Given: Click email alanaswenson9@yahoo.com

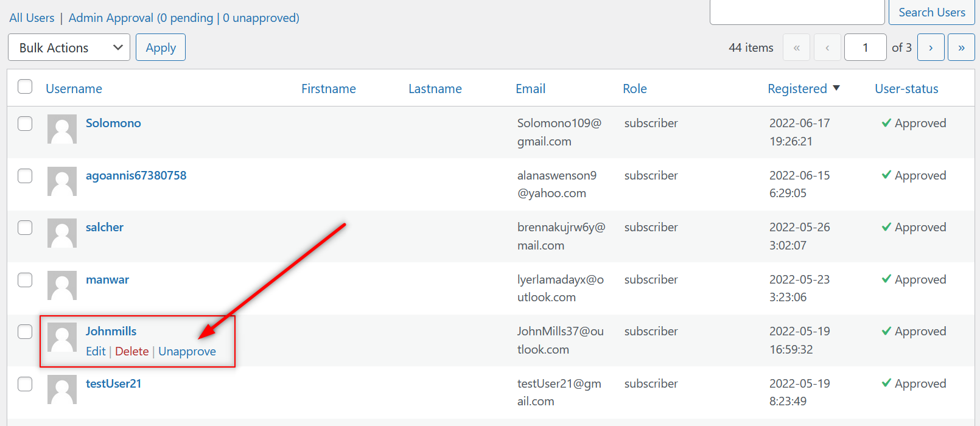Looking at the screenshot, I should [557, 184].
